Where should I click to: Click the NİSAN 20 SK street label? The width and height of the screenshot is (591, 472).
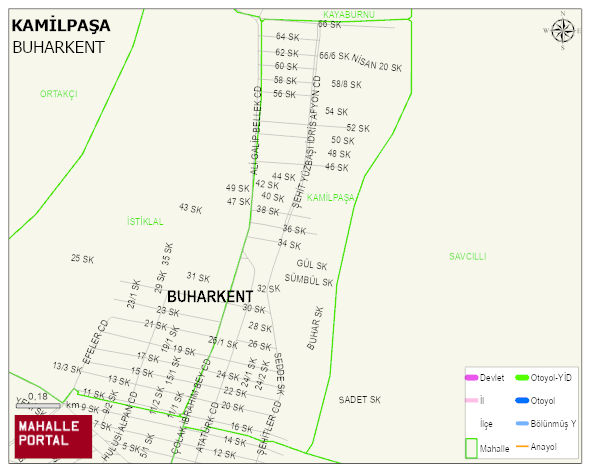click(x=377, y=63)
